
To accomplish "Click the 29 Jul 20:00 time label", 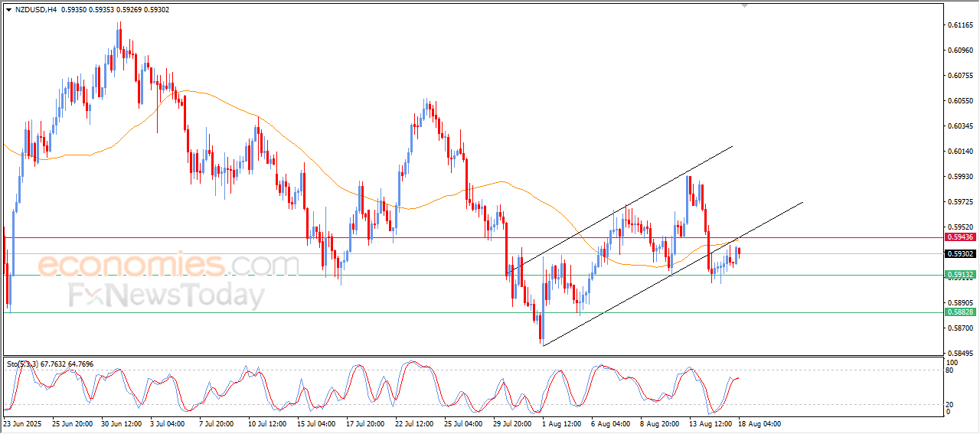I will point(511,423).
